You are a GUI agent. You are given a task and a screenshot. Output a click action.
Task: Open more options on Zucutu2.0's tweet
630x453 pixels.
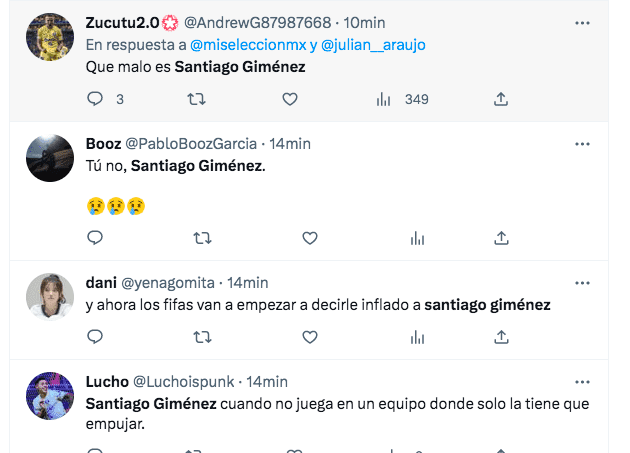(x=582, y=22)
